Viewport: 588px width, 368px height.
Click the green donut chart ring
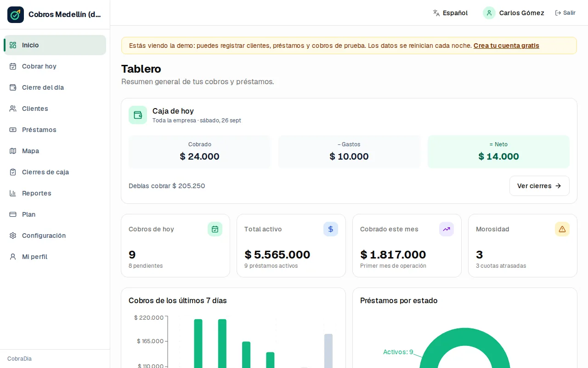[465, 337]
